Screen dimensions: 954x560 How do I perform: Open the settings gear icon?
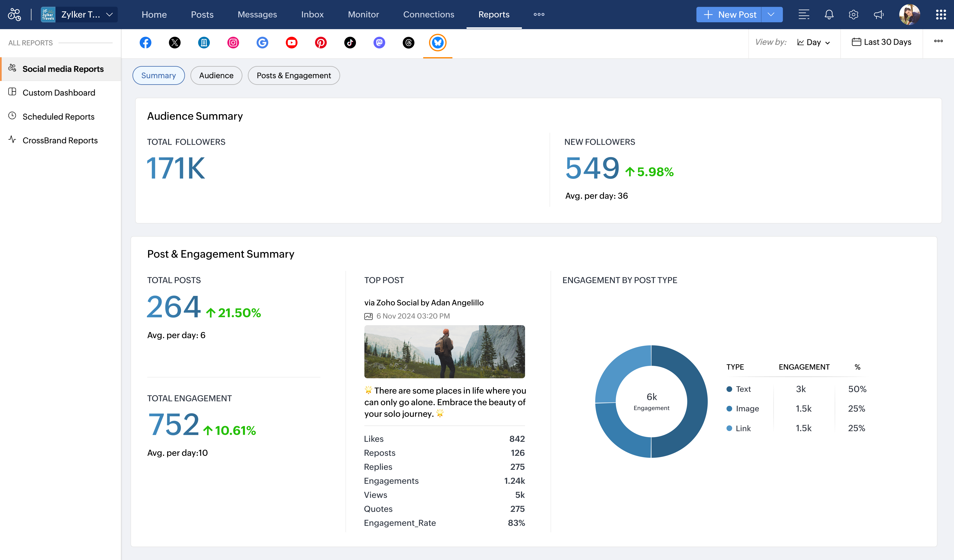tap(853, 14)
